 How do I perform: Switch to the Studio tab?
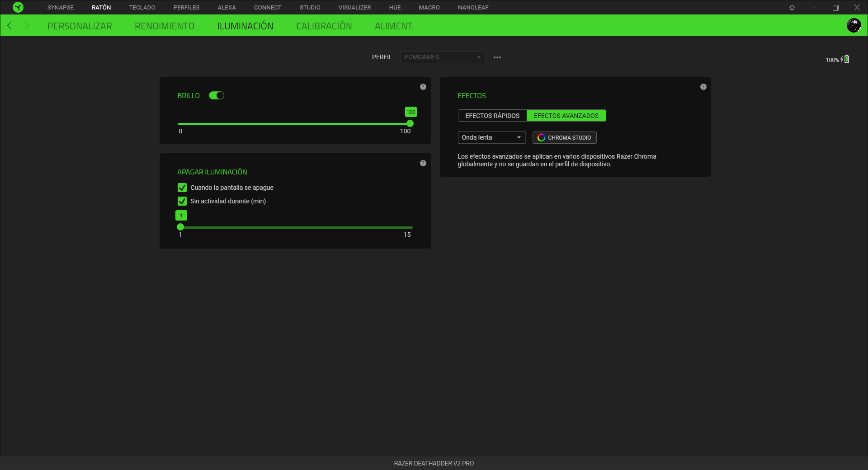coord(310,8)
